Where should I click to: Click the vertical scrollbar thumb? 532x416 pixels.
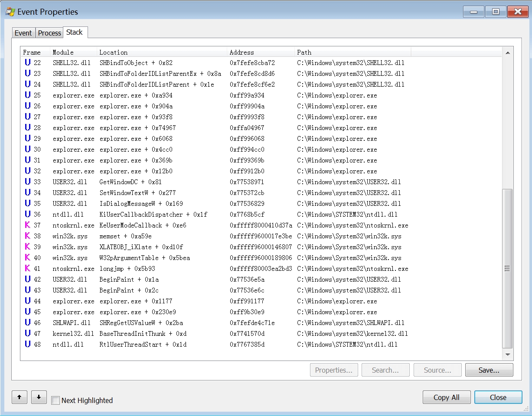507,269
